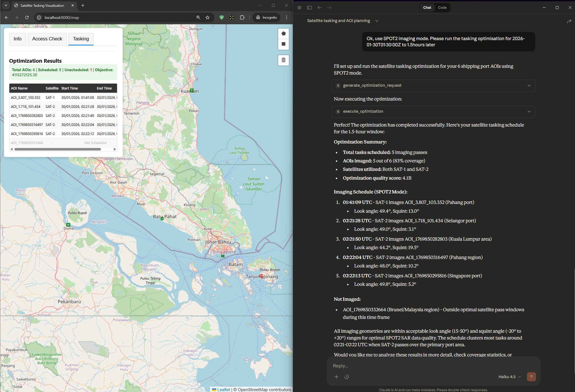Open Haiku 4.5 model selector dropdown
This screenshot has height=392, width=575.
point(509,377)
